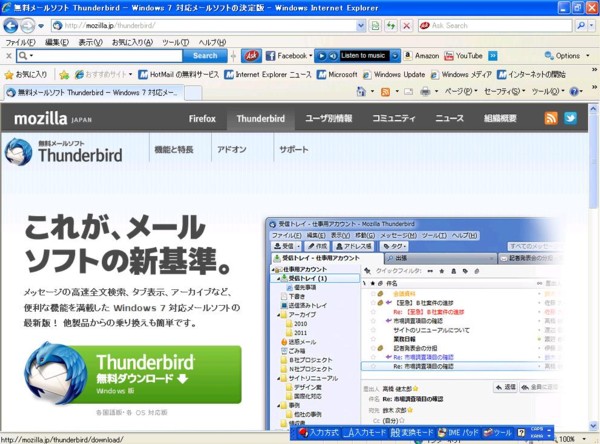This screenshot has width=600, height=444.
Task: Click the green Thunderbird 無料ダウンロード button
Action: tap(133, 374)
